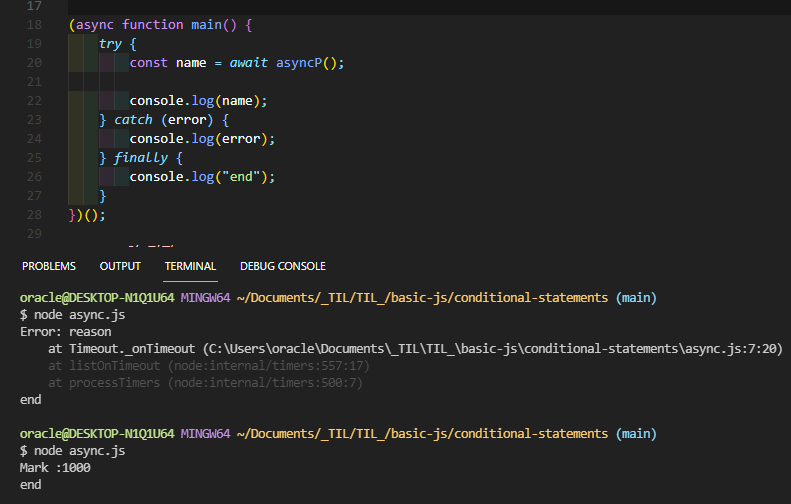Click the word 'async' on line 18
Viewport: 791px width, 504px height.
95,25
